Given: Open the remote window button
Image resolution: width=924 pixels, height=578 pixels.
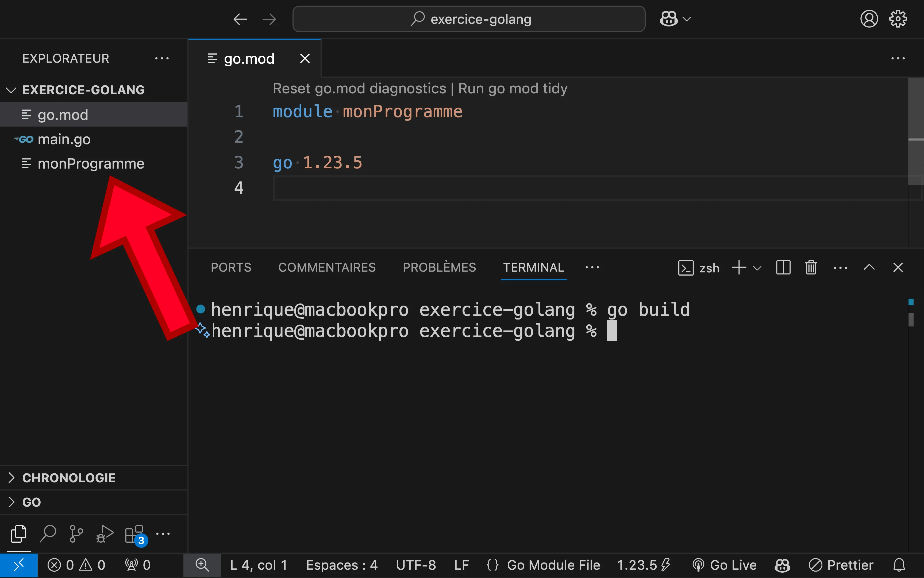Looking at the screenshot, I should [19, 565].
